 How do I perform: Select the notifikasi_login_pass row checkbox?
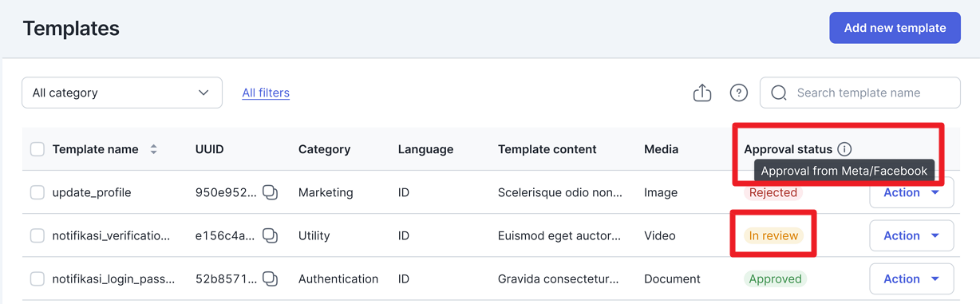pos(38,278)
